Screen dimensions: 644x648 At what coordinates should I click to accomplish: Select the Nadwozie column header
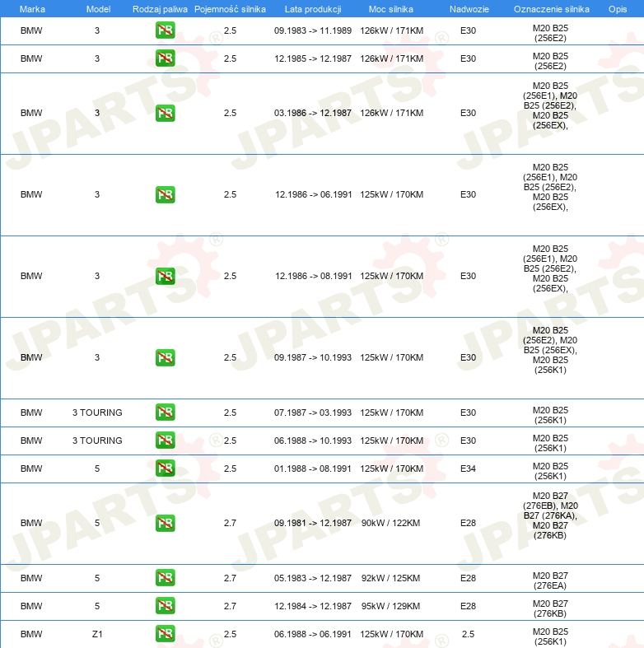(469, 9)
